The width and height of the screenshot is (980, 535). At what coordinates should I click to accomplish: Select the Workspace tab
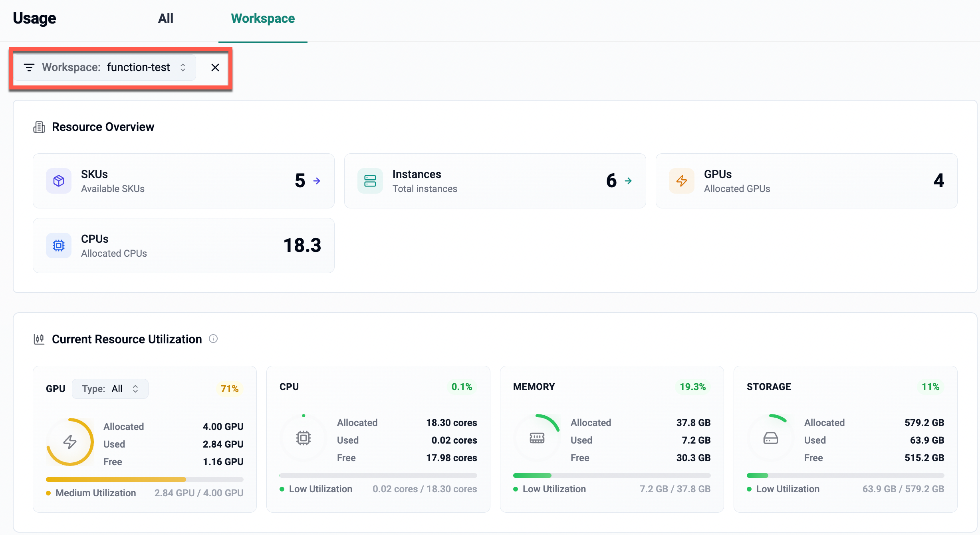[263, 18]
